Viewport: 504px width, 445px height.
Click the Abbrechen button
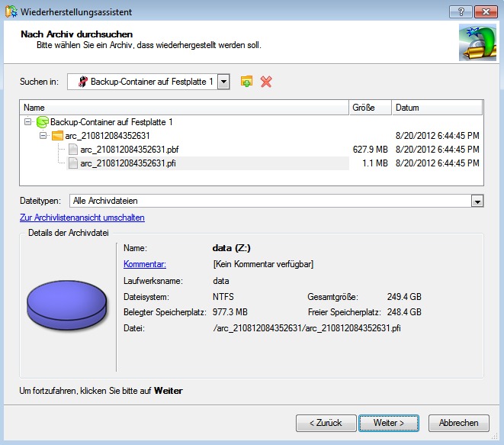click(x=459, y=423)
